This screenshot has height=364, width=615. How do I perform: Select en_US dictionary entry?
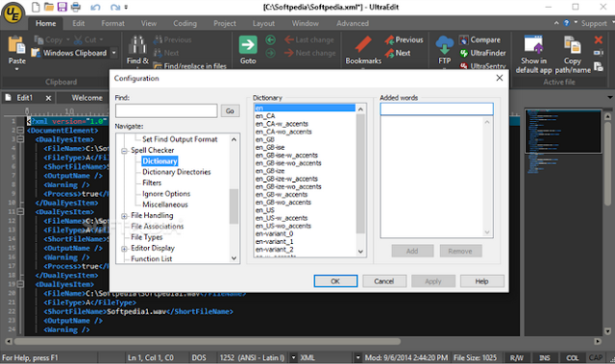(x=265, y=210)
